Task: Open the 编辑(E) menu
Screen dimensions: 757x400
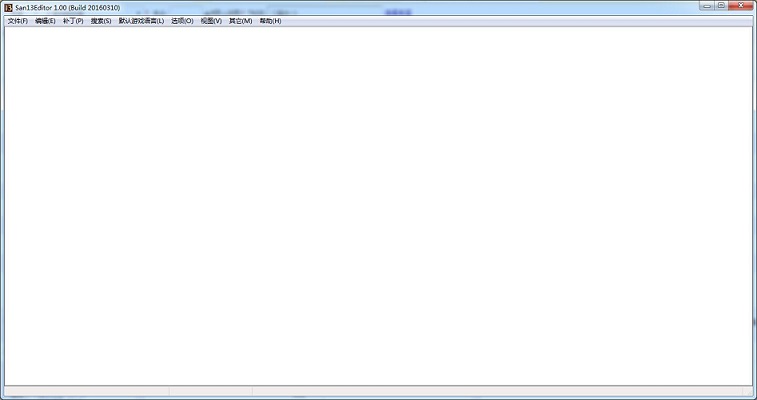Action: 45,21
